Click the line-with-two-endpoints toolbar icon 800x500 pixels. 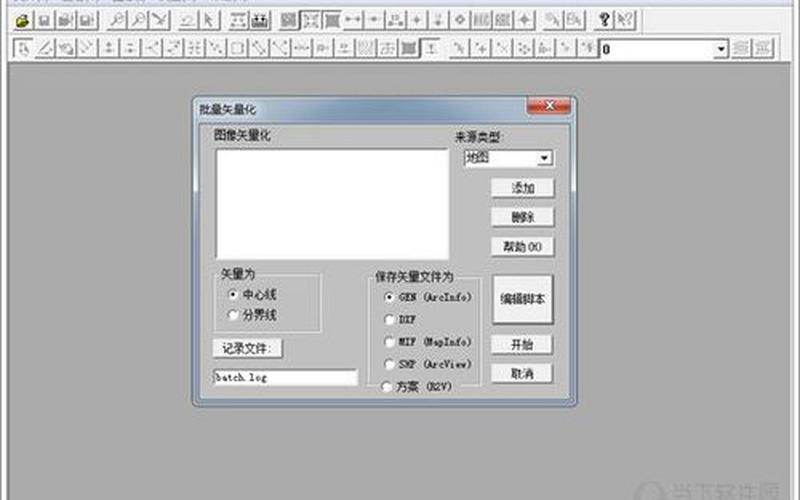pos(353,20)
